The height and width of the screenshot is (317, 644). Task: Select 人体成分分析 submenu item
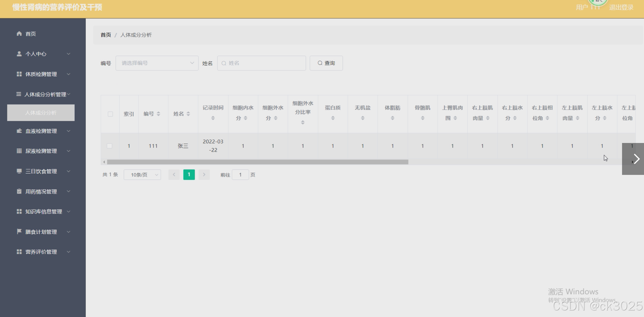[41, 113]
